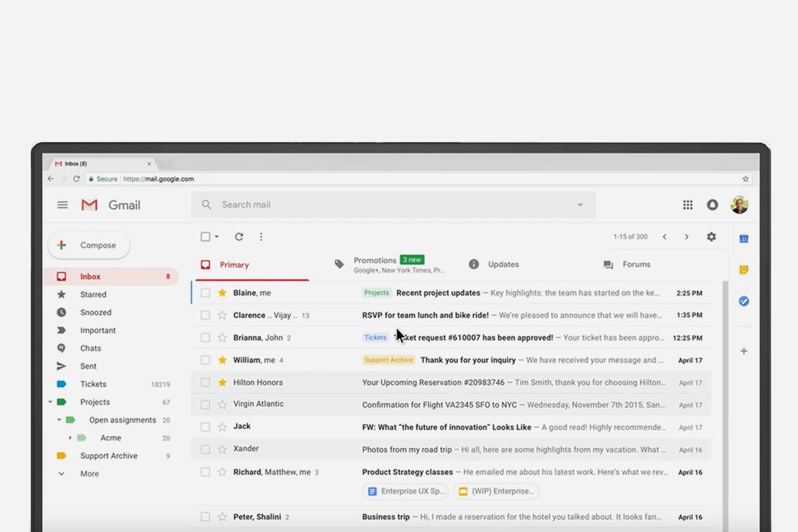
Task: Tick the Xander email checkbox
Action: click(x=205, y=450)
